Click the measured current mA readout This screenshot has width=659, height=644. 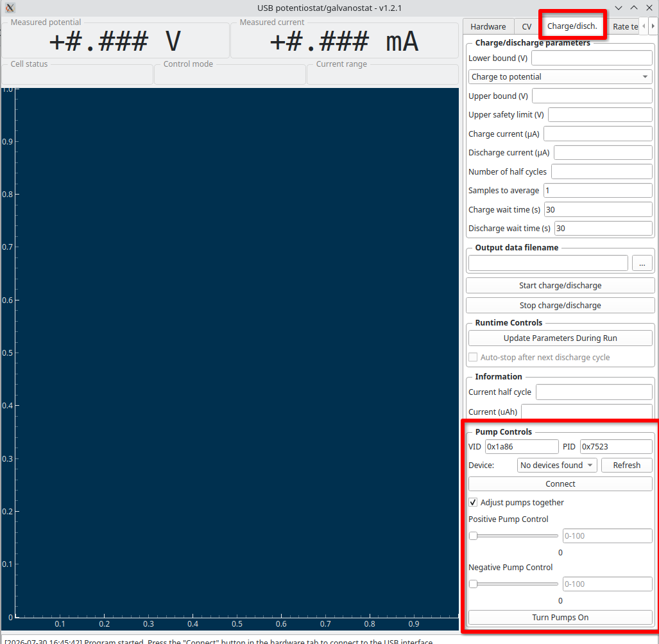[344, 41]
